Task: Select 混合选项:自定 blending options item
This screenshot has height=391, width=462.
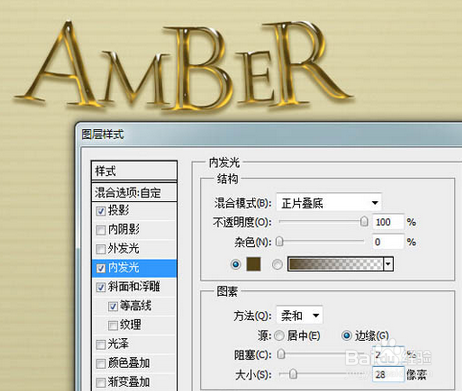Action: tap(134, 192)
